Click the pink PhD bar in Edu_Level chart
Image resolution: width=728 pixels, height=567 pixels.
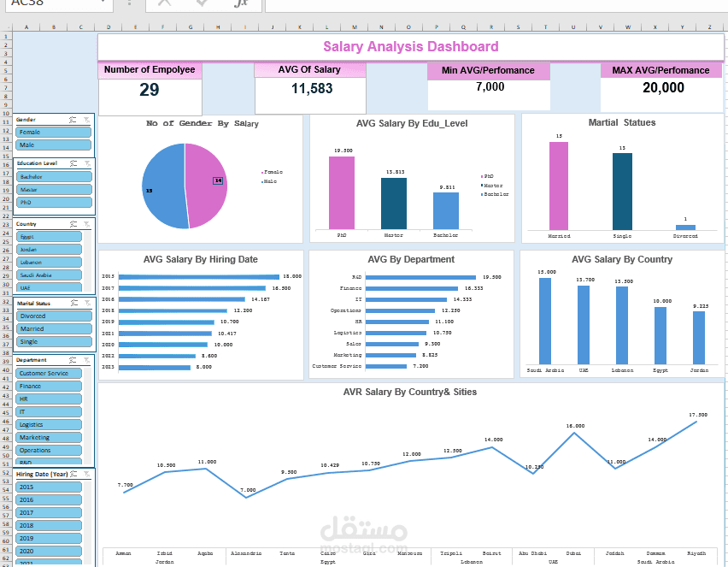(342, 193)
